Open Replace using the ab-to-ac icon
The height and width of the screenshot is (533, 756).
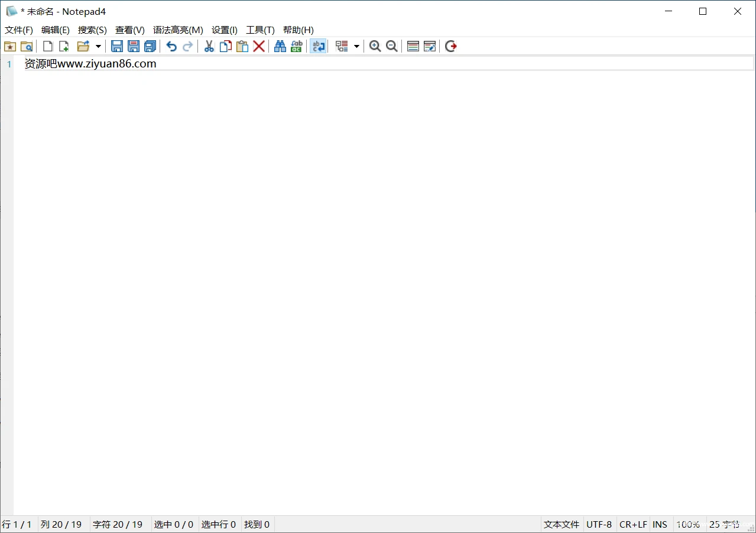[x=296, y=46]
